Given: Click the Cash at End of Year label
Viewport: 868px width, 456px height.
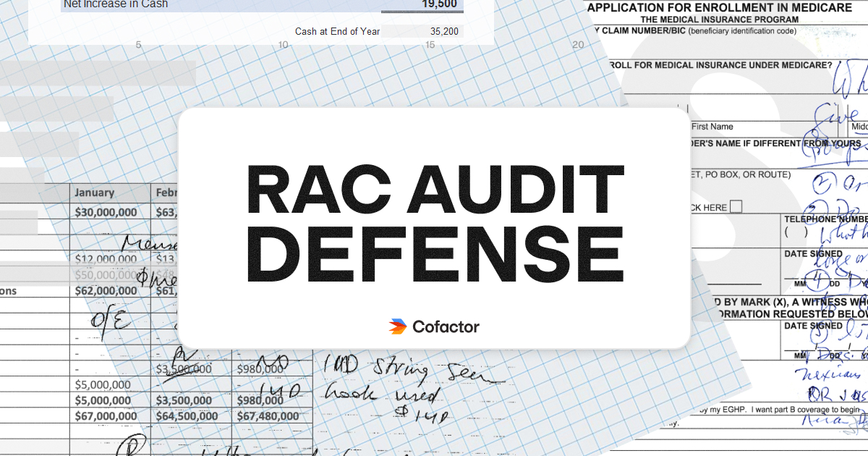Looking at the screenshot, I should (x=337, y=32).
